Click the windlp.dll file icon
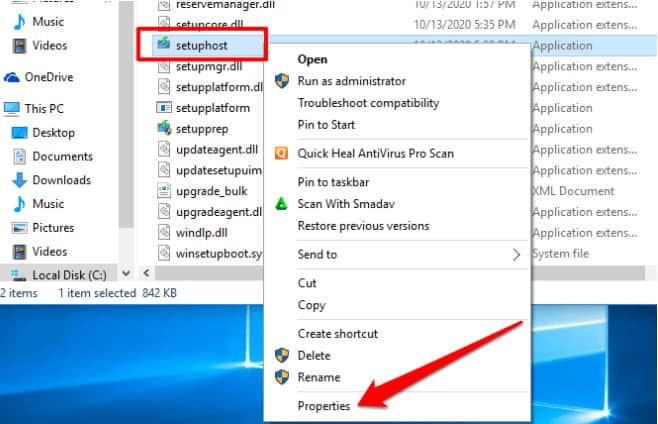658x424 pixels. coord(164,232)
